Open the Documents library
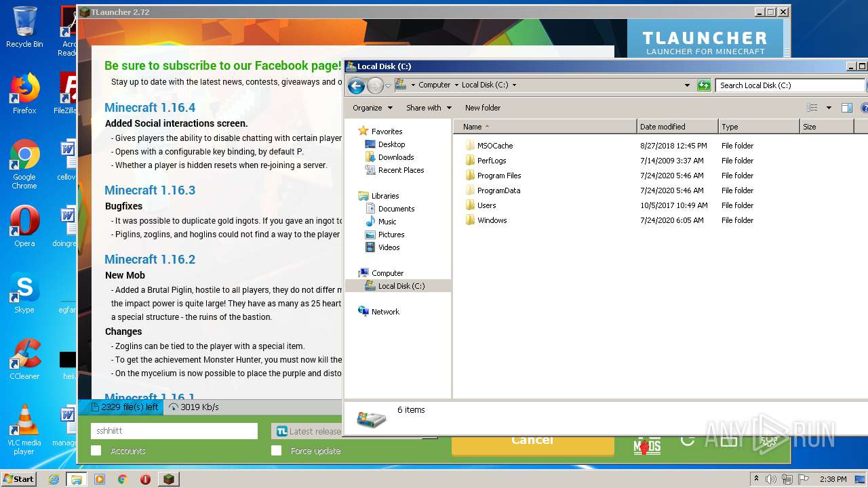Screen dimensions: 868x488 coord(396,209)
